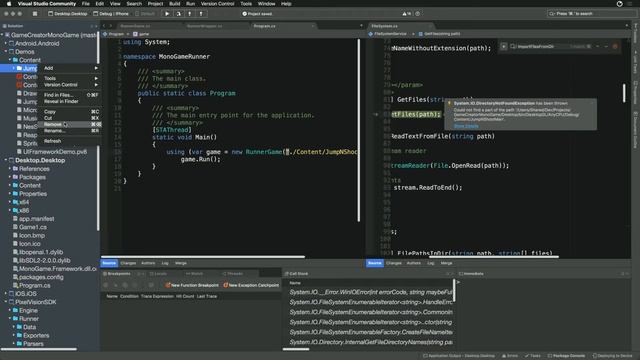The height and width of the screenshot is (360, 640).
Task: Select Rename in the context menu
Action: [70, 131]
